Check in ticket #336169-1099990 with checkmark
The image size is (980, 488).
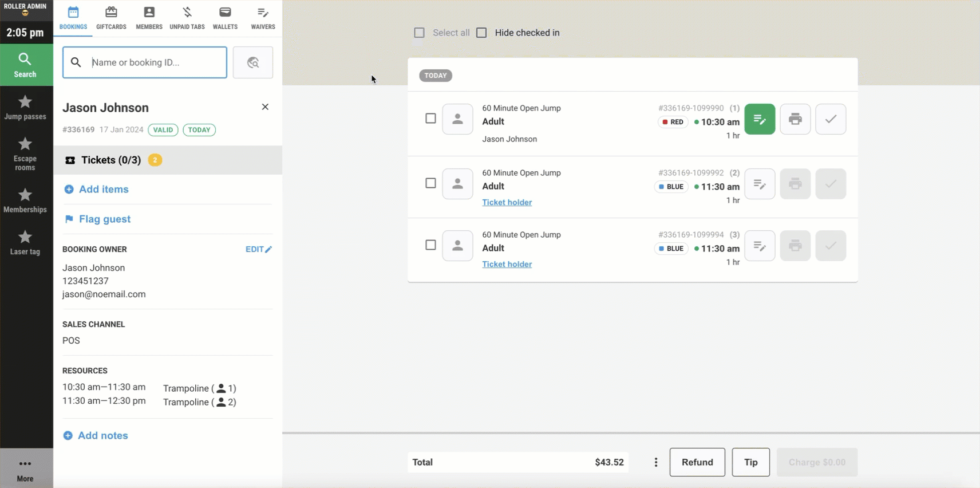tap(831, 119)
